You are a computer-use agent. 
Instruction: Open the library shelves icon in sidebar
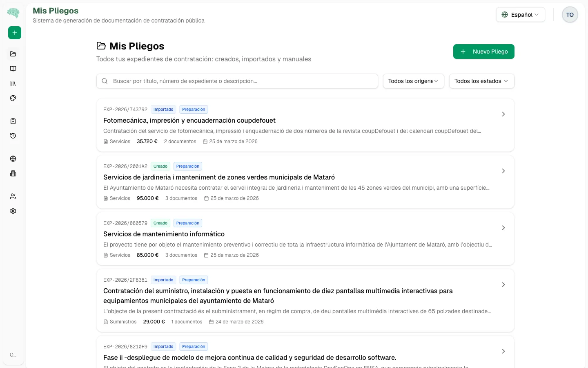pyautogui.click(x=13, y=83)
